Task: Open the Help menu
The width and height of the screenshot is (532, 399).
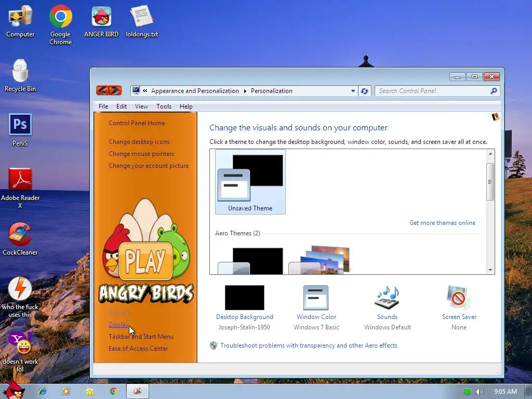Action: pyautogui.click(x=186, y=106)
